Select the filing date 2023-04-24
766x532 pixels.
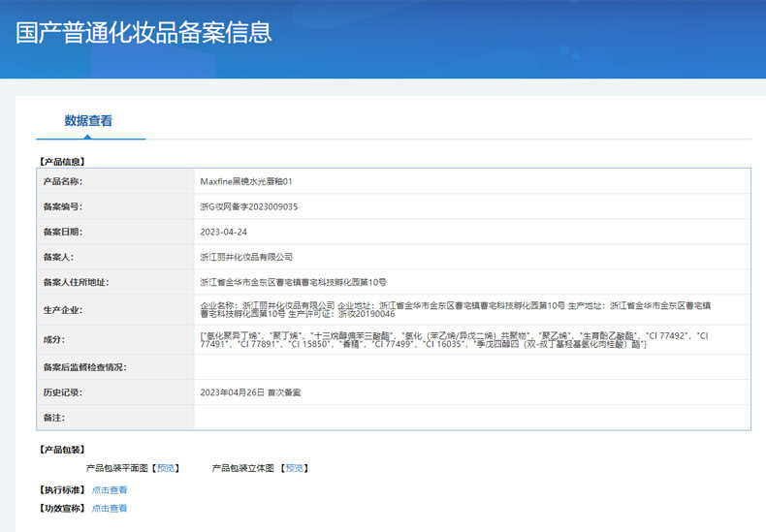click(x=224, y=232)
